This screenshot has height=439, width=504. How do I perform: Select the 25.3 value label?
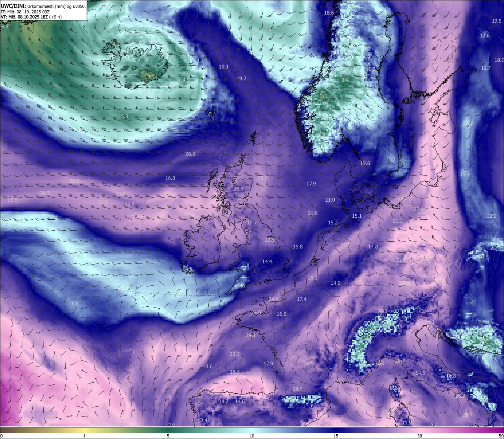coord(313,278)
